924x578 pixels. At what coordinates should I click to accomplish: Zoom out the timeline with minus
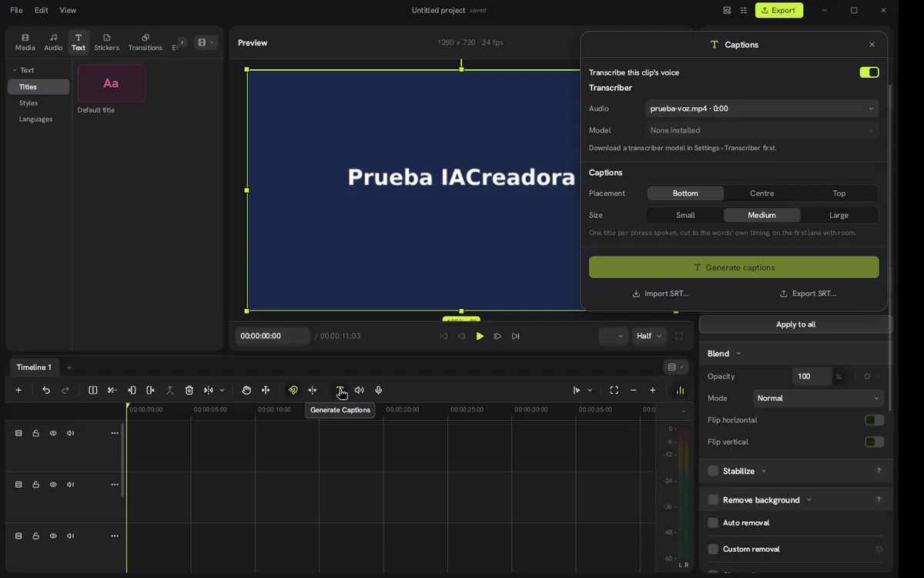[x=634, y=390]
